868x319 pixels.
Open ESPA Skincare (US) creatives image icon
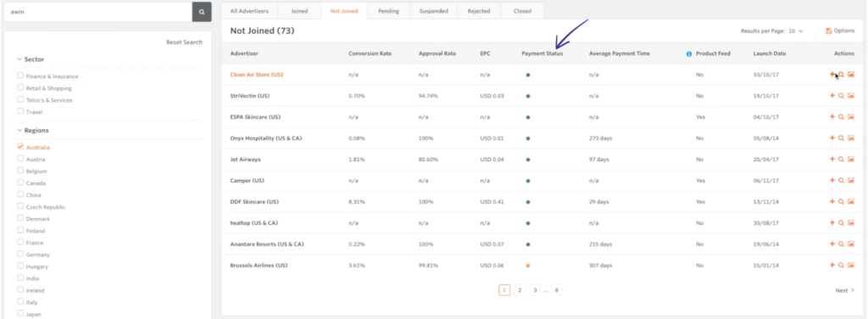tap(851, 117)
